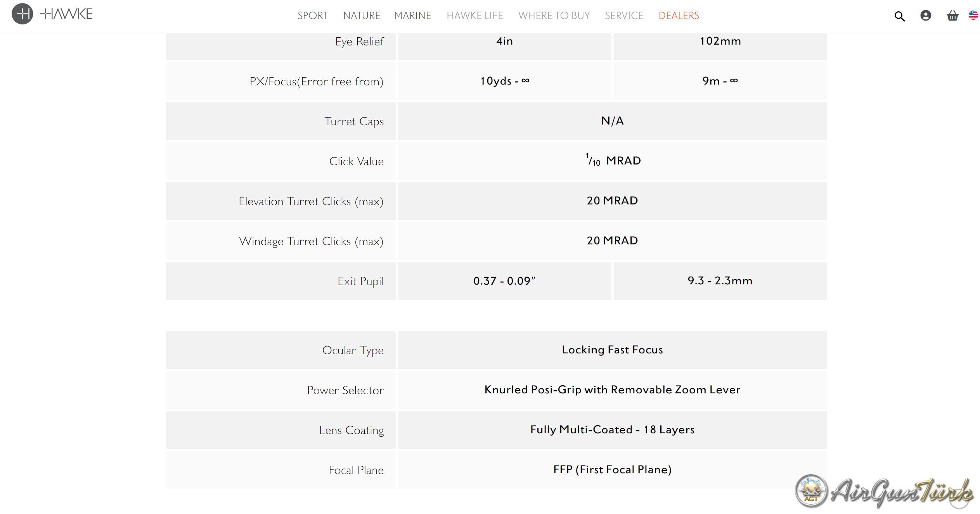Open the Where to Buy page
The image size is (980, 514).
554,16
